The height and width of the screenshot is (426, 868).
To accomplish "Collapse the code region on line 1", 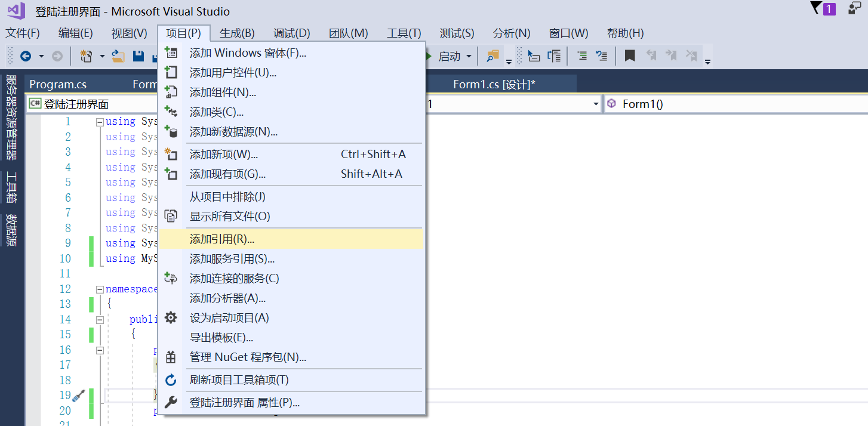I will 99,121.
